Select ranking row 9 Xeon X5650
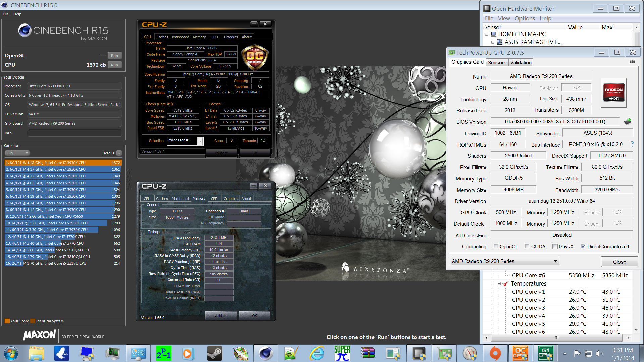This screenshot has height=362, width=644. click(x=63, y=216)
